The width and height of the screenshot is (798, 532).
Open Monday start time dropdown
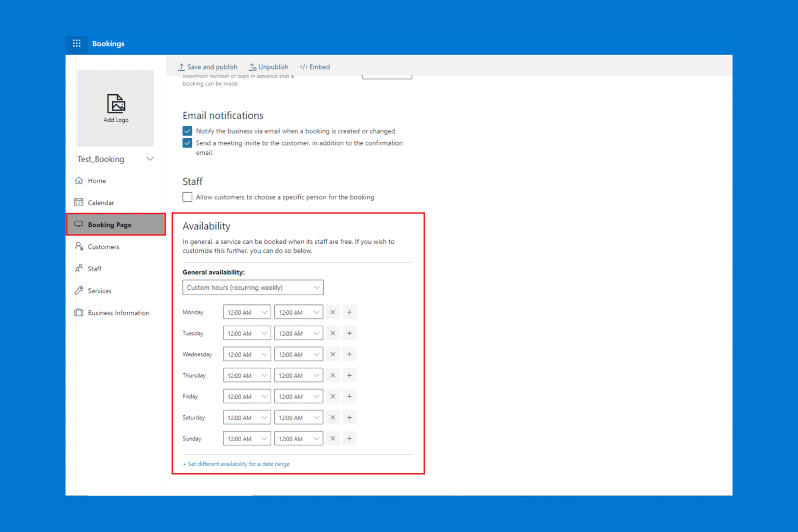(247, 312)
